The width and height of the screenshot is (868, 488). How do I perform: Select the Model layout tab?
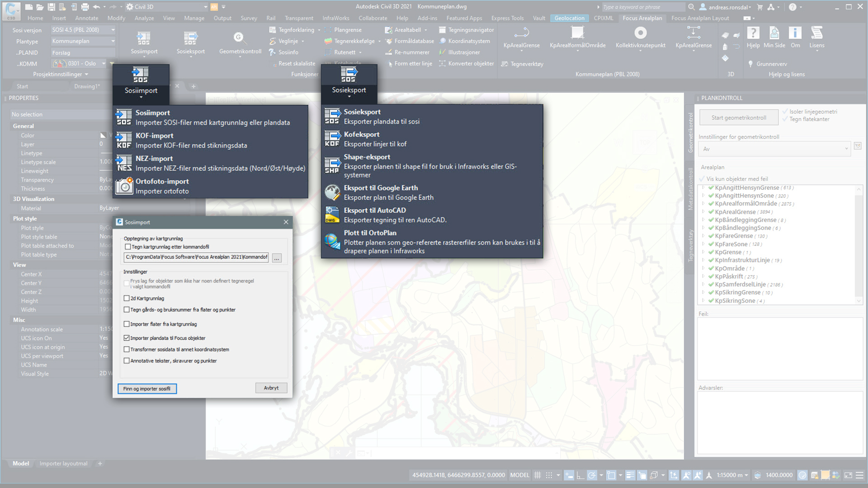coord(21,464)
